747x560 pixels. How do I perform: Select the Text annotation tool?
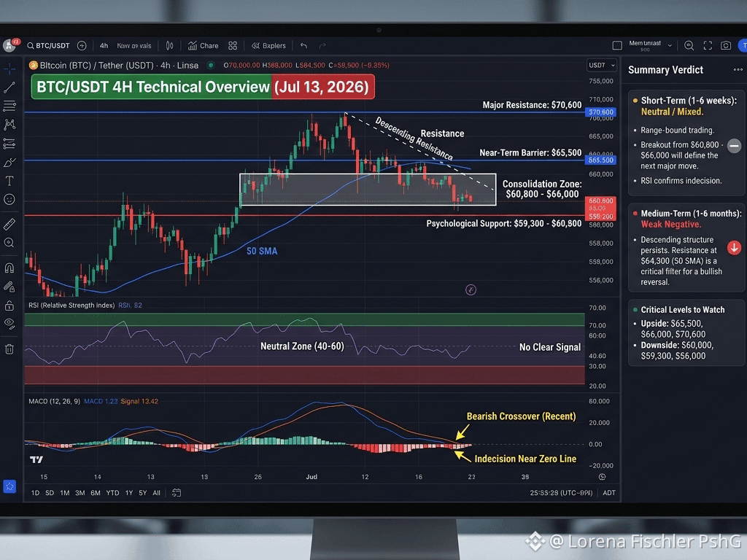tap(9, 181)
